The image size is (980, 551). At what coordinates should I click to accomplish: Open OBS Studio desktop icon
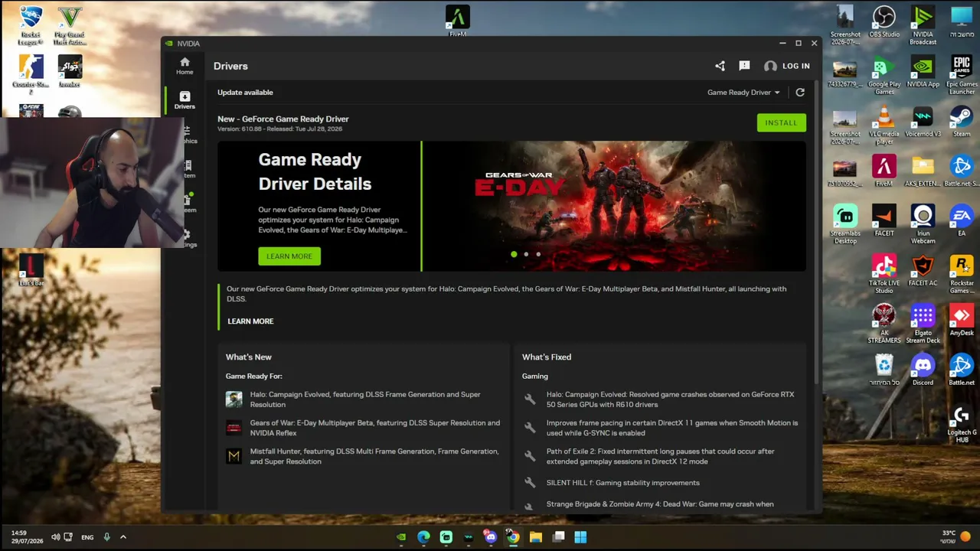tap(884, 22)
